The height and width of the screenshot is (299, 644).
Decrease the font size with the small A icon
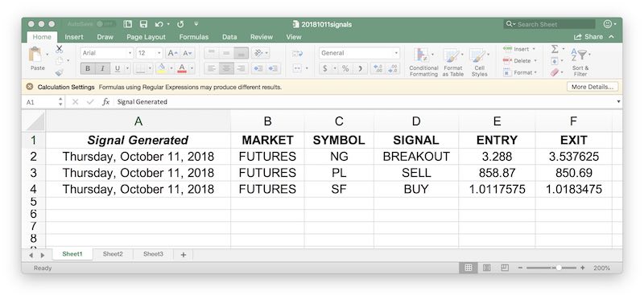(187, 53)
